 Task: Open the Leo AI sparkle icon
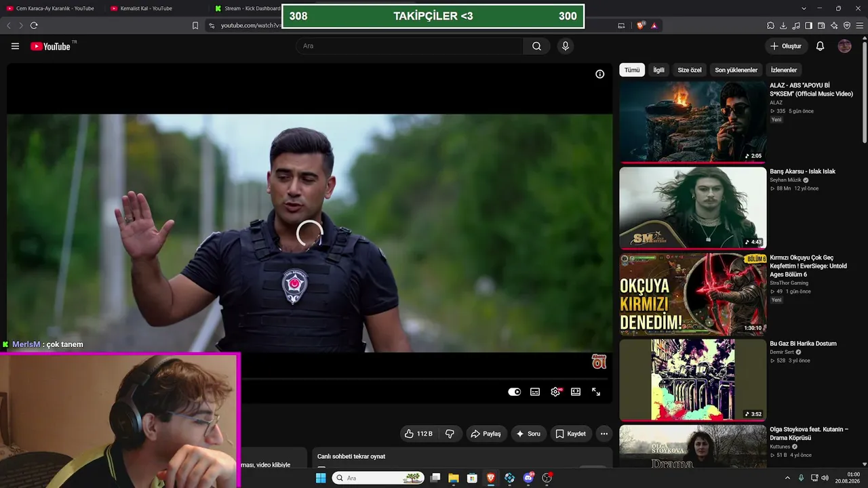point(834,26)
